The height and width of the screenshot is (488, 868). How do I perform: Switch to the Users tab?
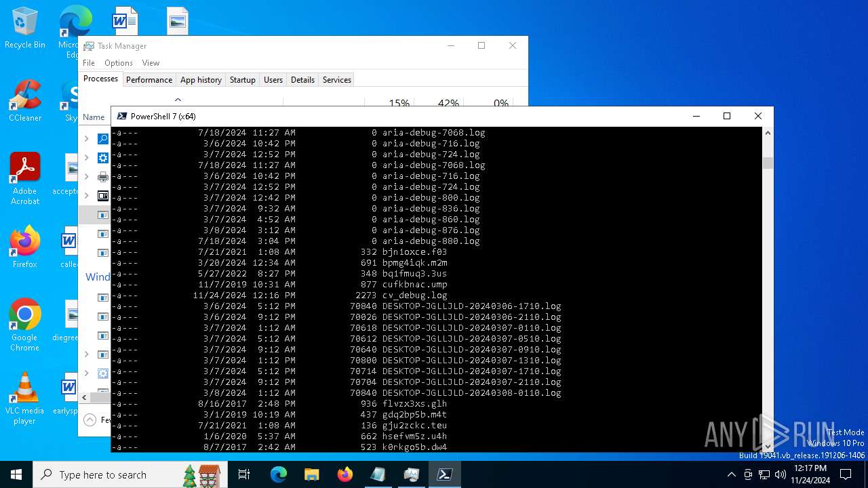pos(273,80)
